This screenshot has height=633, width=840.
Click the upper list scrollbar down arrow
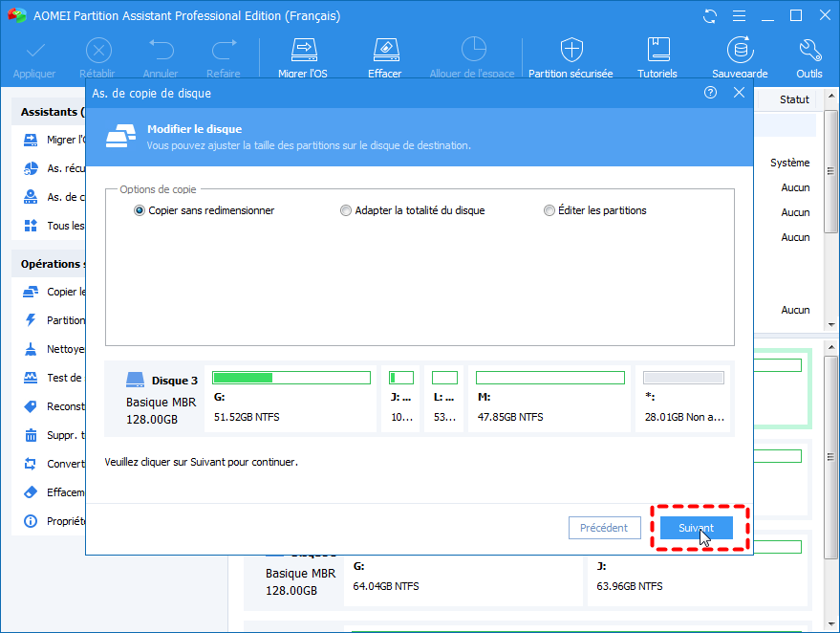[830, 324]
